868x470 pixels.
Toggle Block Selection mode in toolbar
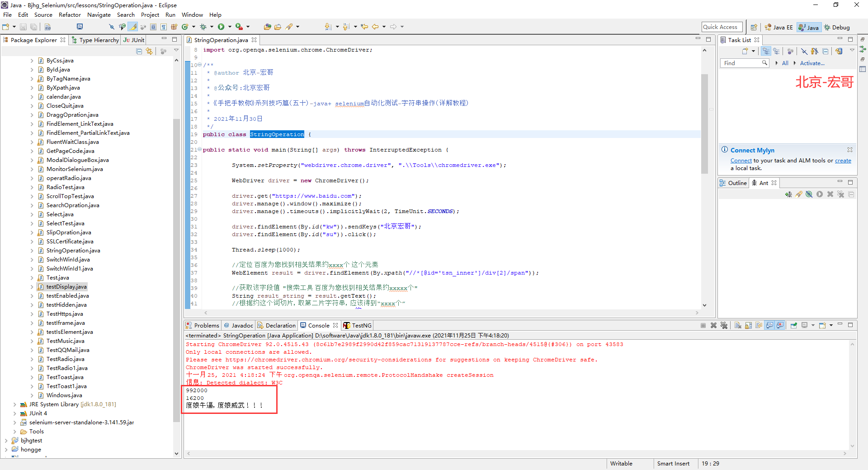point(153,27)
